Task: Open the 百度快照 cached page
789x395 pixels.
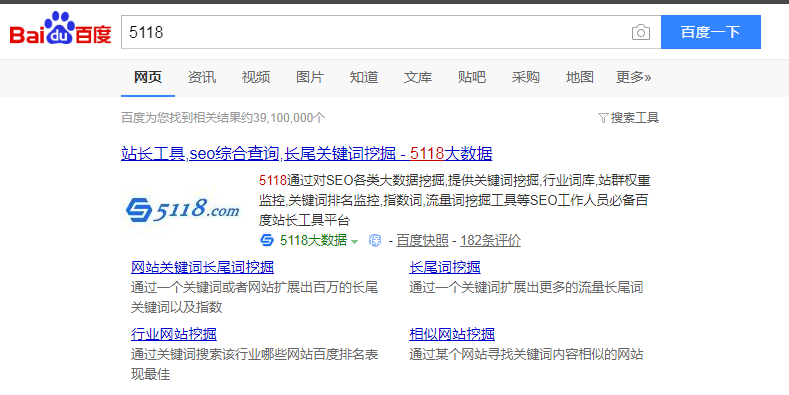Action: point(422,241)
